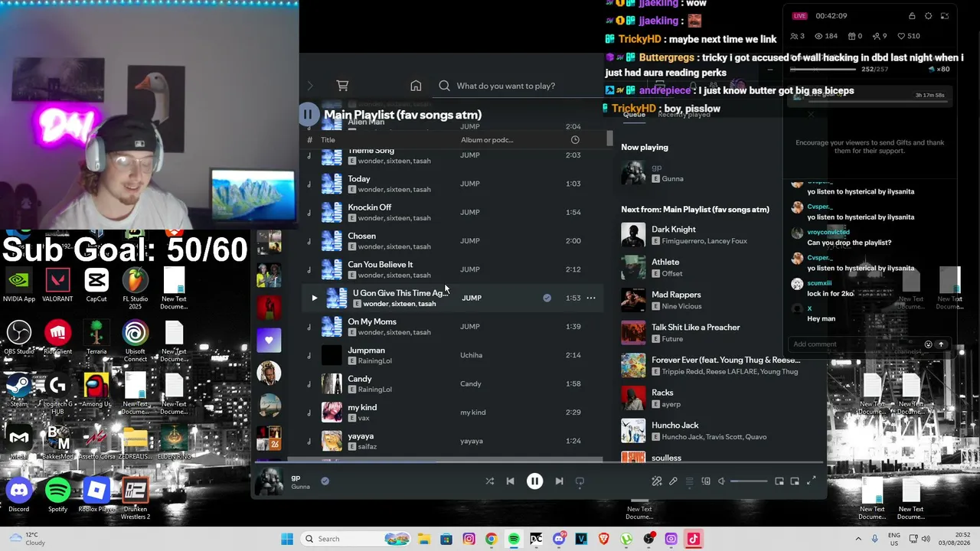Select the Chosen track

453,241
